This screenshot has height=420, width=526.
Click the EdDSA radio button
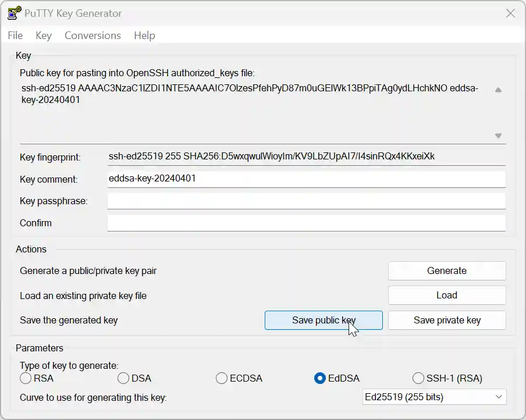pyautogui.click(x=320, y=378)
